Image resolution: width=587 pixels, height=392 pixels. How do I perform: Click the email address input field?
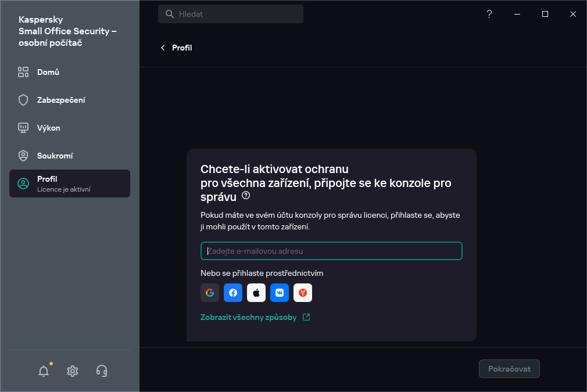coord(331,251)
